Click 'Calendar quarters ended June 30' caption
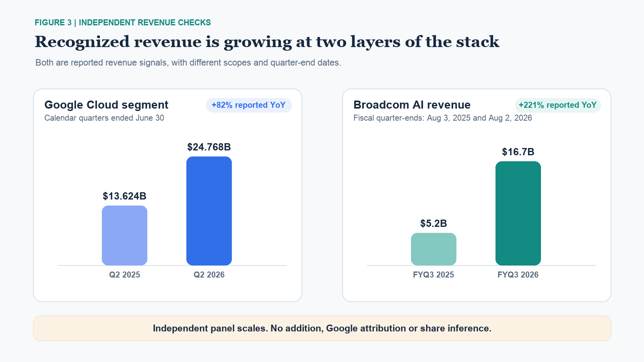The height and width of the screenshot is (362, 644). click(x=104, y=118)
